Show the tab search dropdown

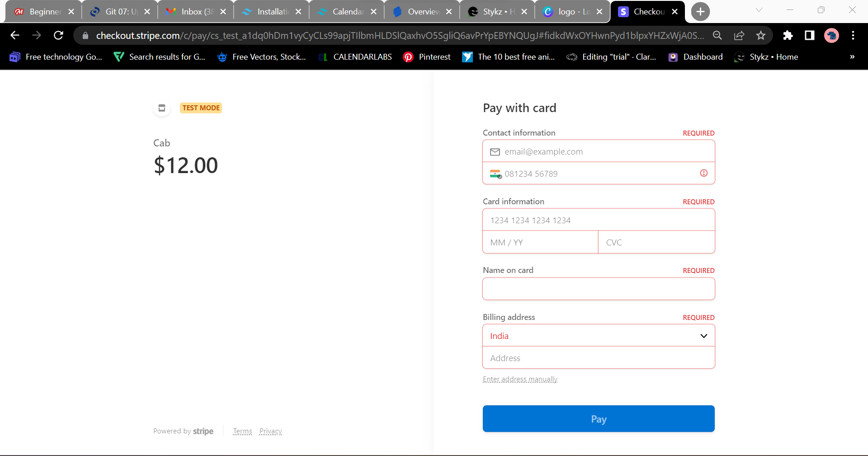pos(759,10)
